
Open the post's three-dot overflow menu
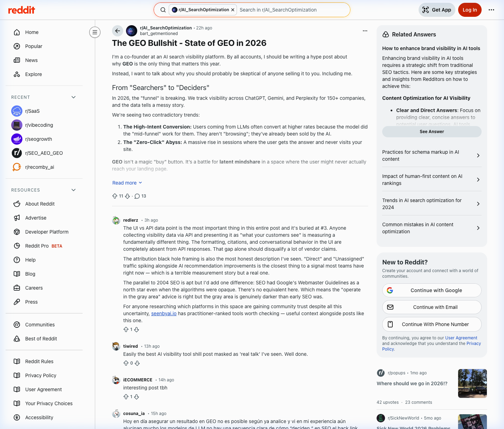pyautogui.click(x=365, y=31)
